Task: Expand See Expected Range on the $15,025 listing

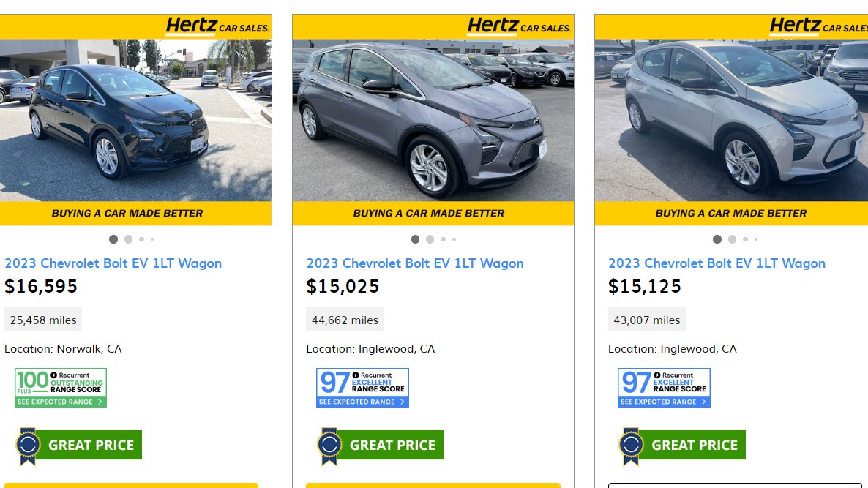Action: 362,402
